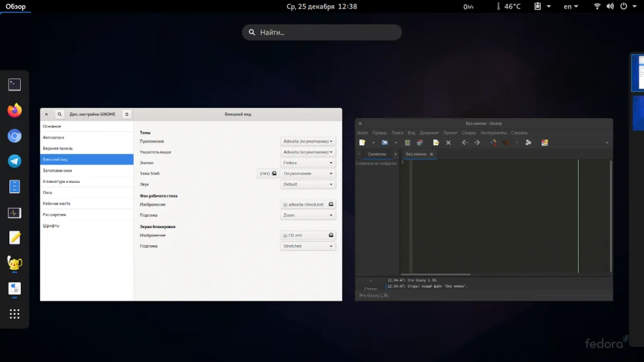Expand the desktop background Zoom dropdown
644x362 pixels.
click(x=308, y=215)
